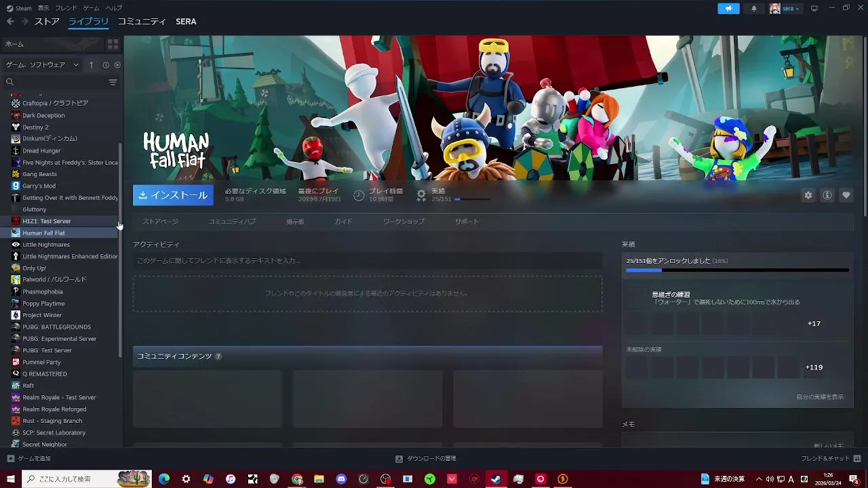Screen dimensions: 868x488
Task: Click the ホーム library button
Action: click(53, 44)
